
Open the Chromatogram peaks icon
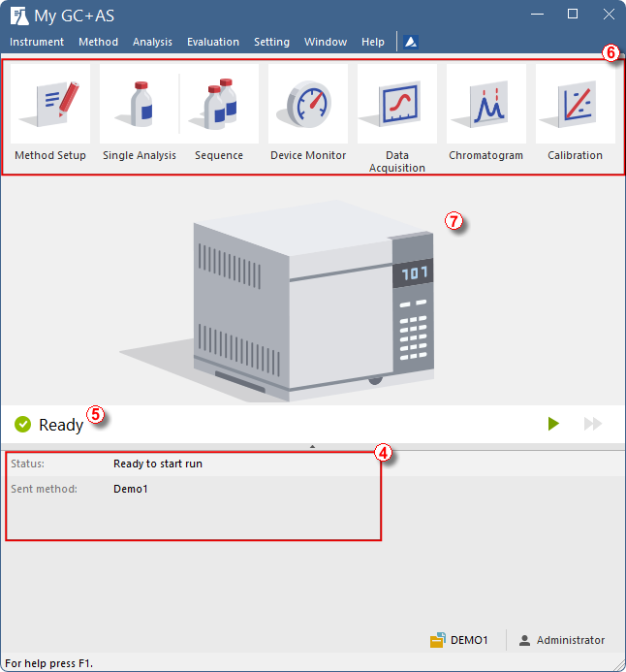486,104
